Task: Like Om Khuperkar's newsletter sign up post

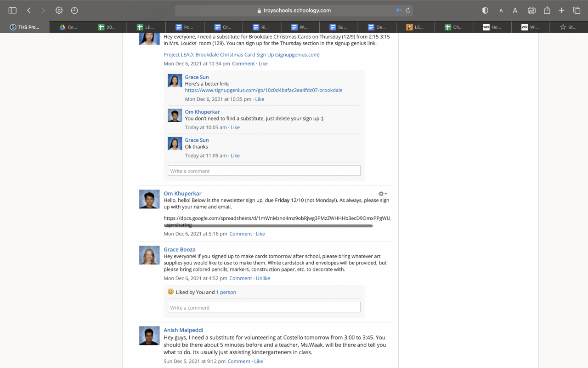Action: pyautogui.click(x=260, y=234)
